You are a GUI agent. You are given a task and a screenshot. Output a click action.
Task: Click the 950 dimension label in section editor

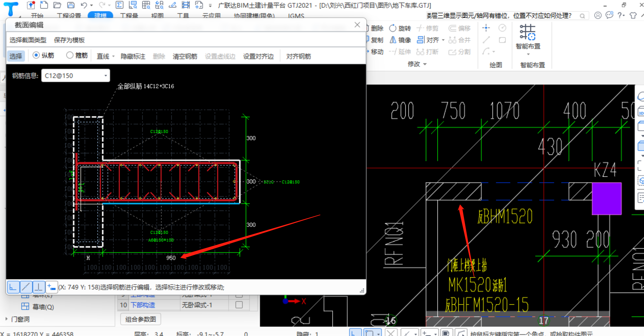point(171,258)
